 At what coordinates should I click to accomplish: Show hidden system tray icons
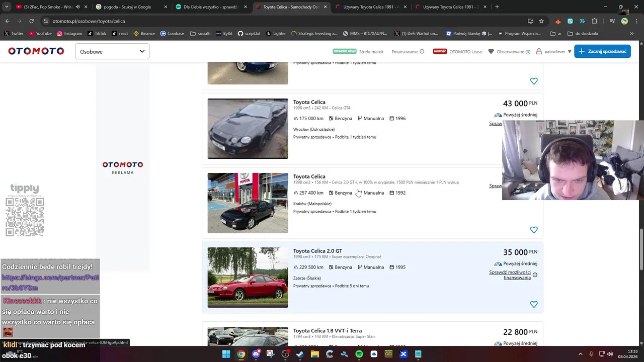point(580,354)
